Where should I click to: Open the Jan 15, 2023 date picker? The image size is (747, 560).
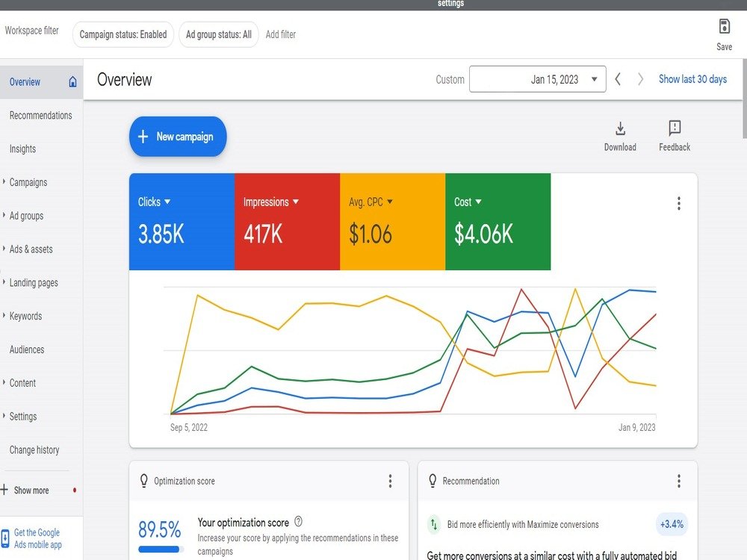[x=537, y=79]
